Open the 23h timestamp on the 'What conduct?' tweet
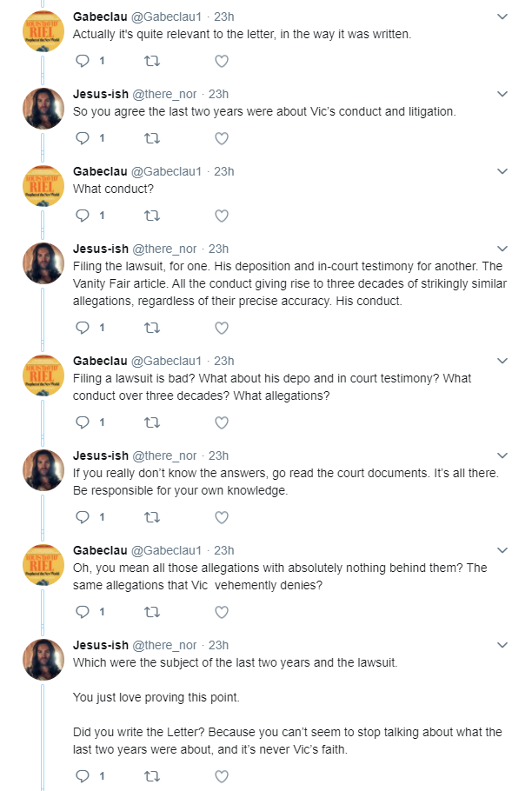Image resolution: width=532 pixels, height=791 pixels. (224, 171)
